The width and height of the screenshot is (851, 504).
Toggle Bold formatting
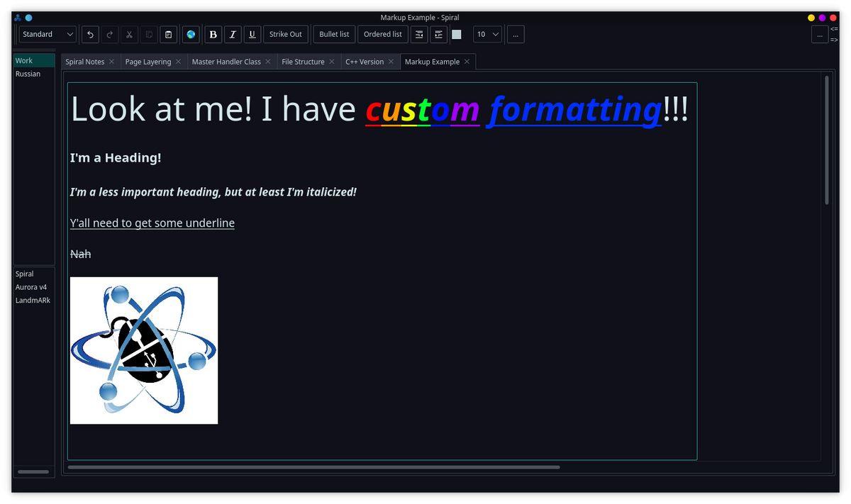click(213, 34)
